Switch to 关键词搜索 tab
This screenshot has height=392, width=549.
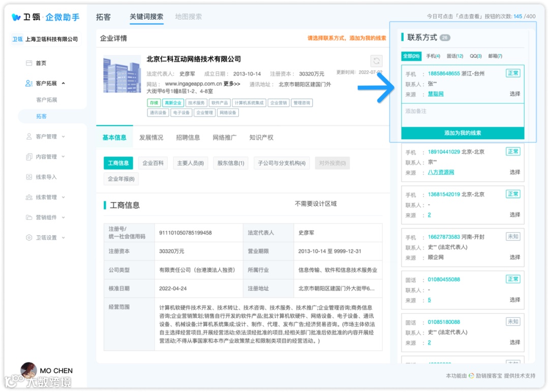(146, 17)
